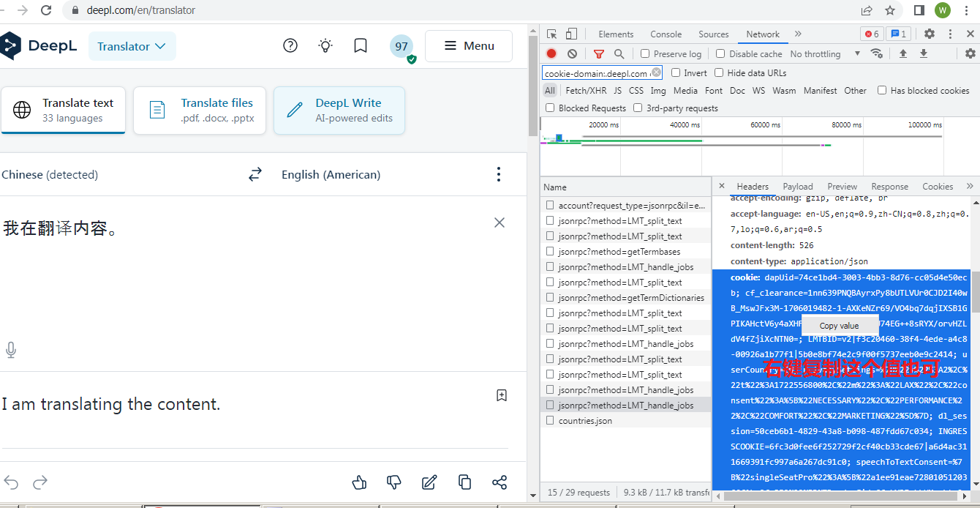The width and height of the screenshot is (980, 508).
Task: Click the DevTools inspect element icon
Action: tap(552, 34)
